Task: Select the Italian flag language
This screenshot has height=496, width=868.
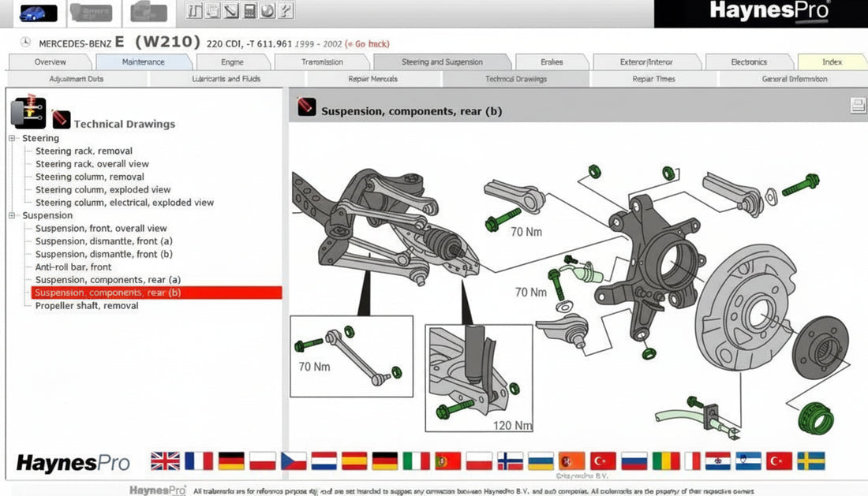Action: click(416, 461)
